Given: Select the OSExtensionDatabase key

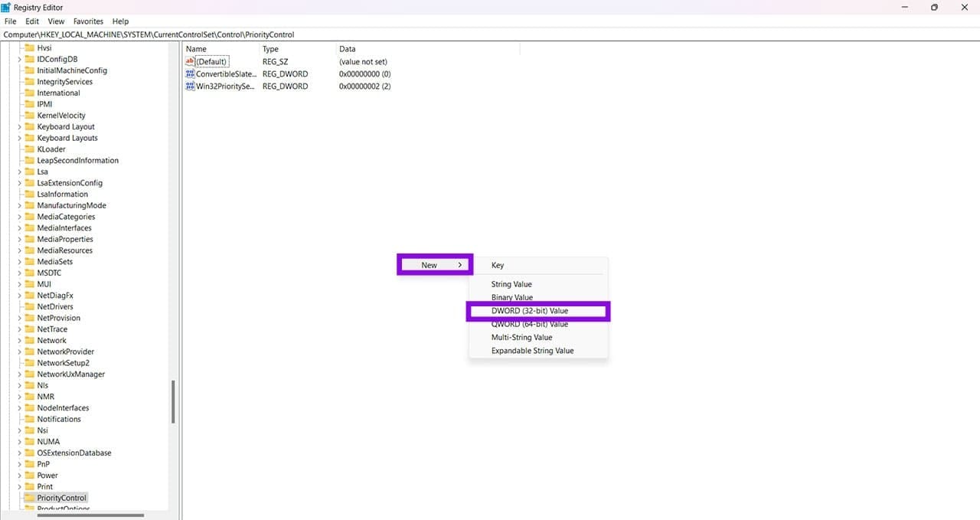Looking at the screenshot, I should coord(74,453).
